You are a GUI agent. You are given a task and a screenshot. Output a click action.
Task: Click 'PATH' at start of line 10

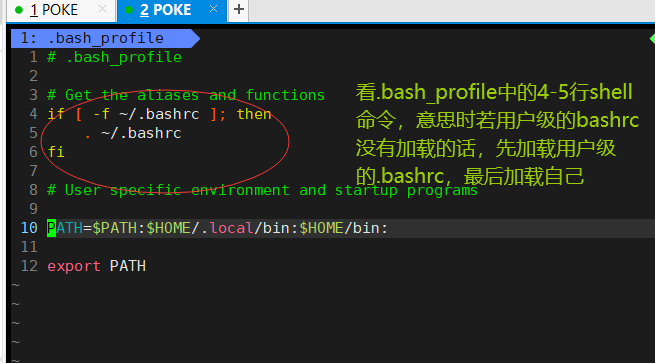(x=65, y=228)
